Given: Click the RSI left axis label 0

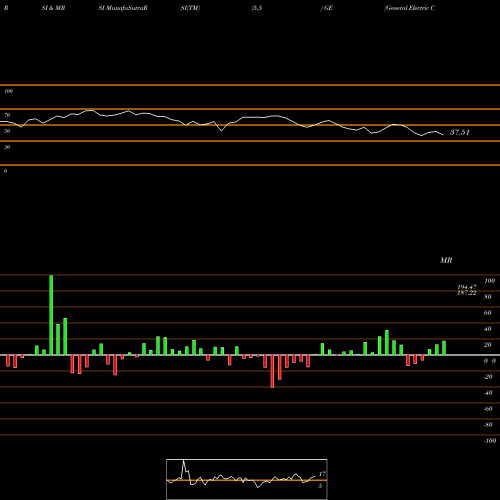Looking at the screenshot, I should (x=5, y=171).
